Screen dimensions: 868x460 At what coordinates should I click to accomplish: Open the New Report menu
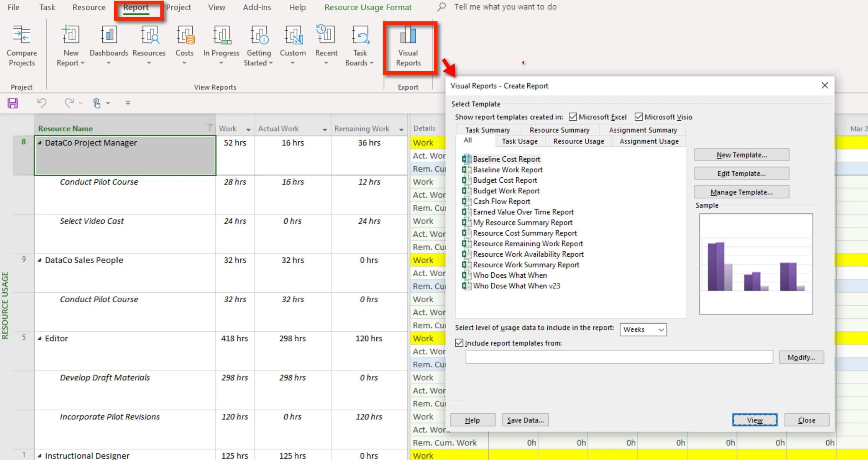[71, 46]
